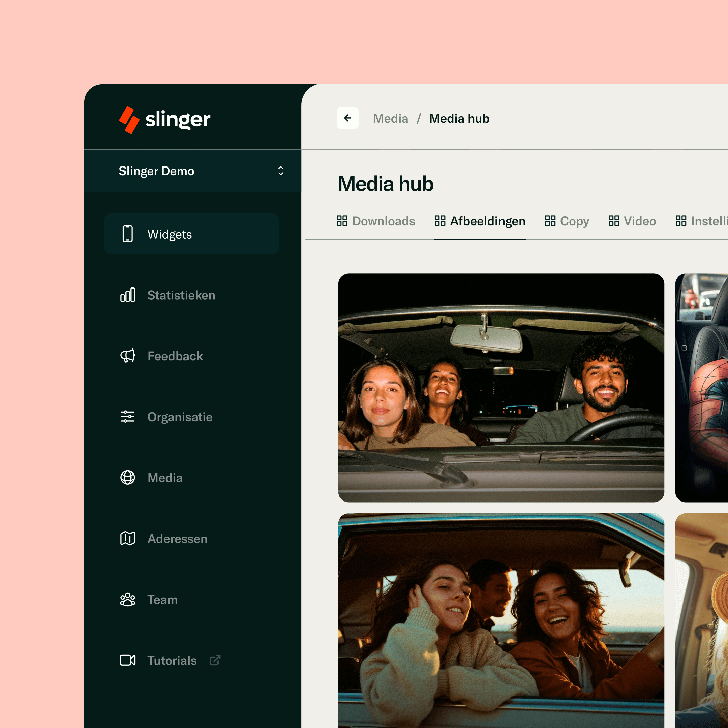Click the Statistieken bar chart icon

(x=128, y=295)
